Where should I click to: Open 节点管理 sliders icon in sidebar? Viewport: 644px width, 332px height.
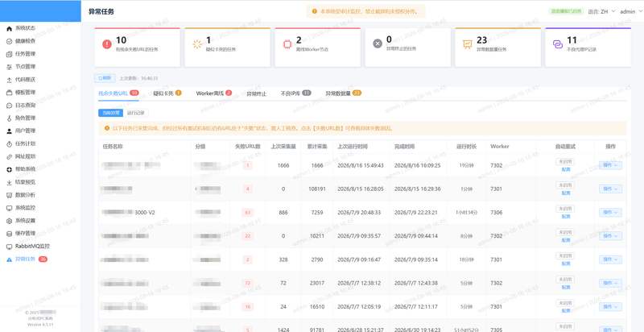pos(9,67)
